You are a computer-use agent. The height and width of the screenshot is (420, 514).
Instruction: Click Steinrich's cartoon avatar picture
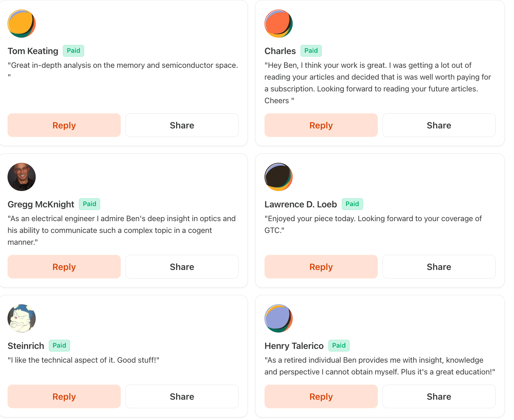[22, 318]
